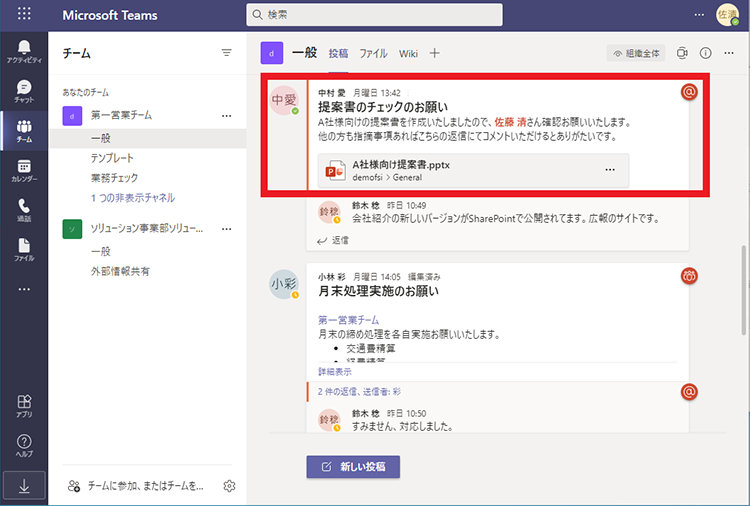Open manage teams gear icon
Screen dimensions: 750x506
(x=229, y=486)
